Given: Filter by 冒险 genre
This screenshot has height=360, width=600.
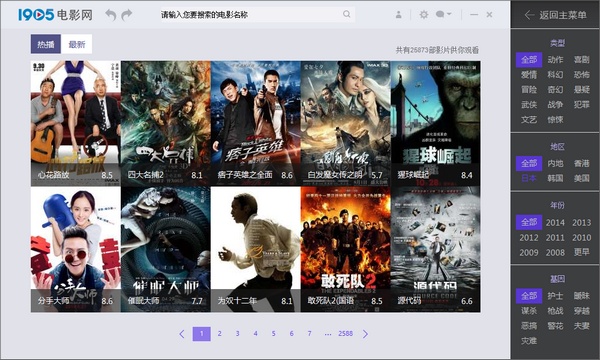Looking at the screenshot, I should click(x=529, y=90).
